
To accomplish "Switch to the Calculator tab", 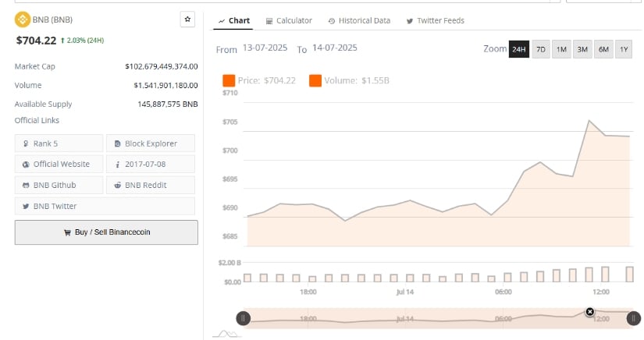I will [288, 20].
